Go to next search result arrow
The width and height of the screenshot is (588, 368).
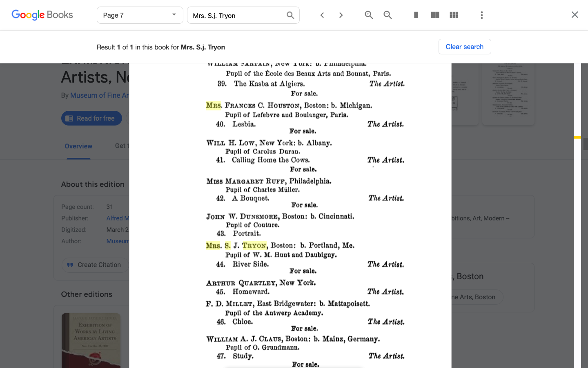click(341, 15)
